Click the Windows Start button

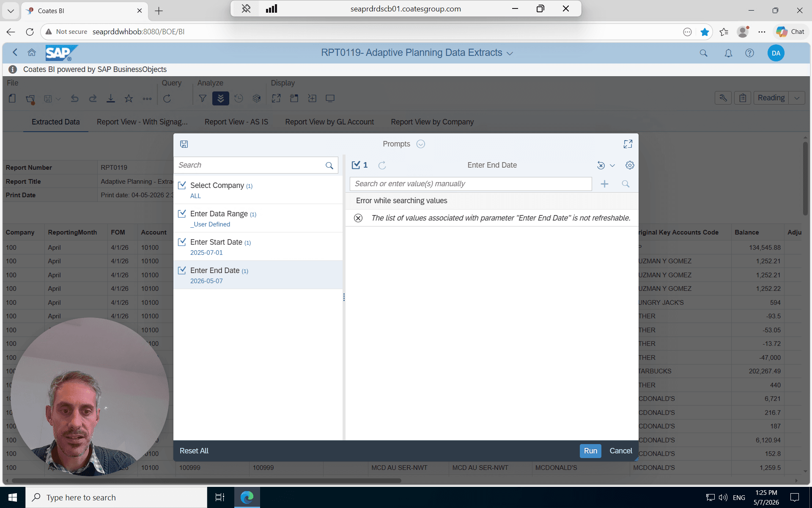(x=13, y=497)
